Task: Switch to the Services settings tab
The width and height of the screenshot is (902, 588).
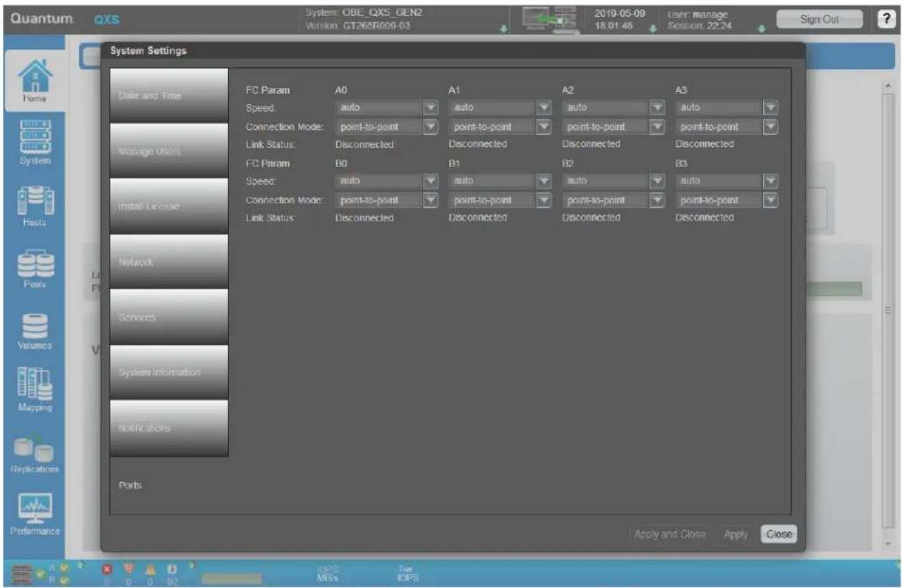Action: click(169, 317)
